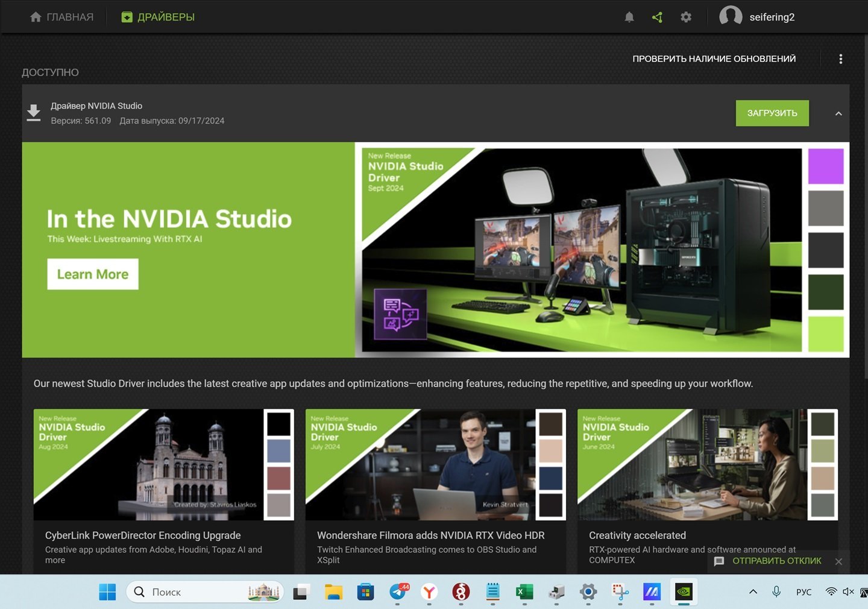Open Microsoft Store from the taskbar
Image resolution: width=868 pixels, height=609 pixels.
365,592
